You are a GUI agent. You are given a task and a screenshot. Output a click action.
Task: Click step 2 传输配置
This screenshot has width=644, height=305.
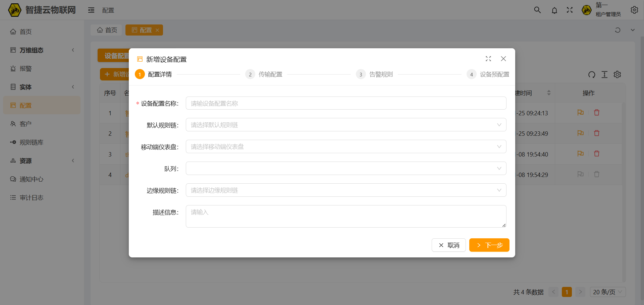(264, 74)
